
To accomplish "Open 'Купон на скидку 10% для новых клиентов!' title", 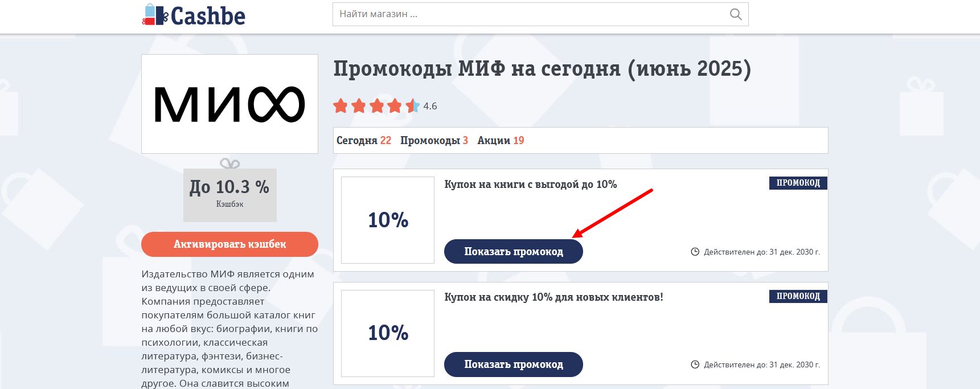I will tap(553, 297).
